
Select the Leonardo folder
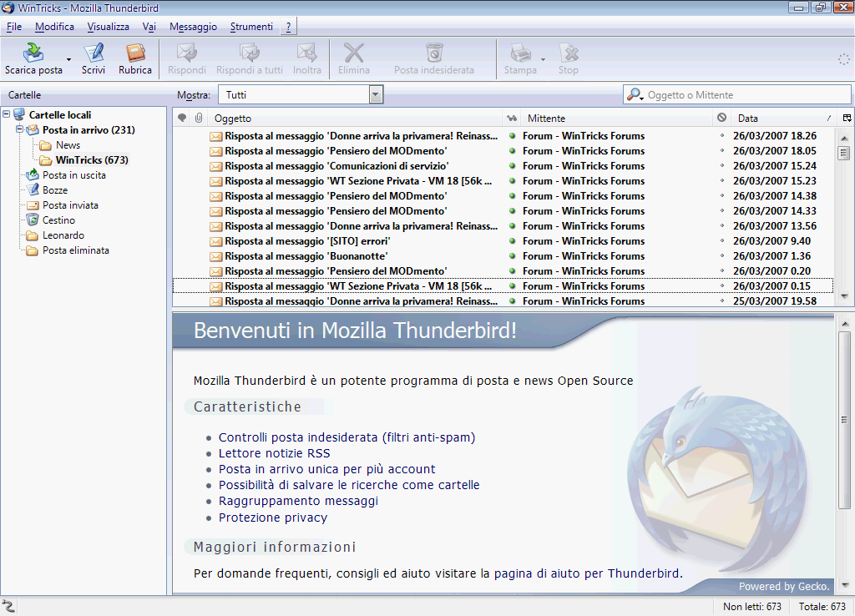click(63, 235)
